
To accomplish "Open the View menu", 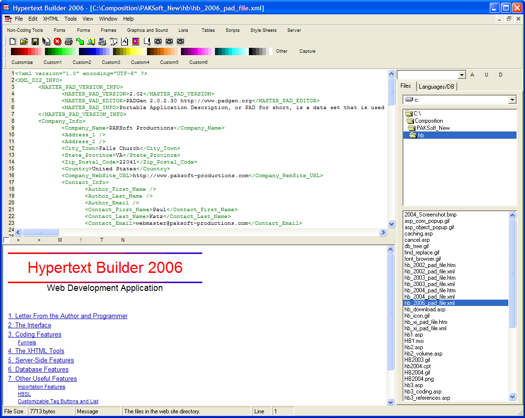I will (88, 19).
